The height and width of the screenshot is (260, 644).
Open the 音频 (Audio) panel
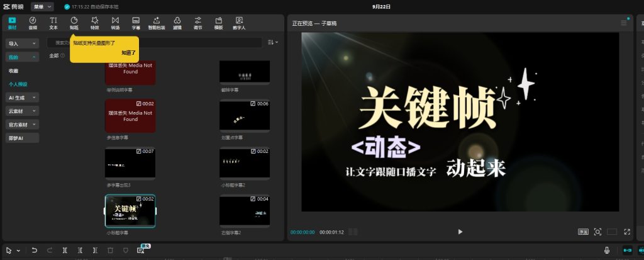tap(33, 23)
